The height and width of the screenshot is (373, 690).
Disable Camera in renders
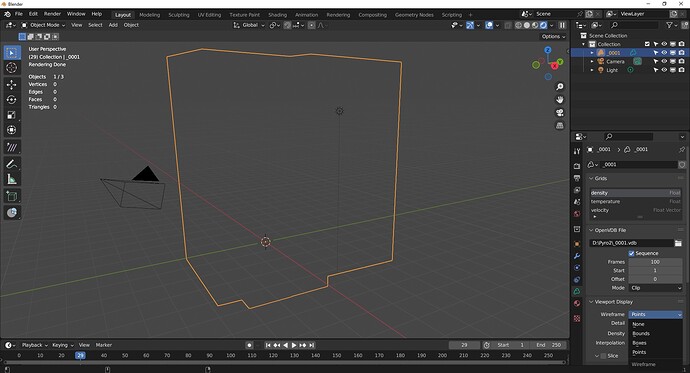(682, 62)
